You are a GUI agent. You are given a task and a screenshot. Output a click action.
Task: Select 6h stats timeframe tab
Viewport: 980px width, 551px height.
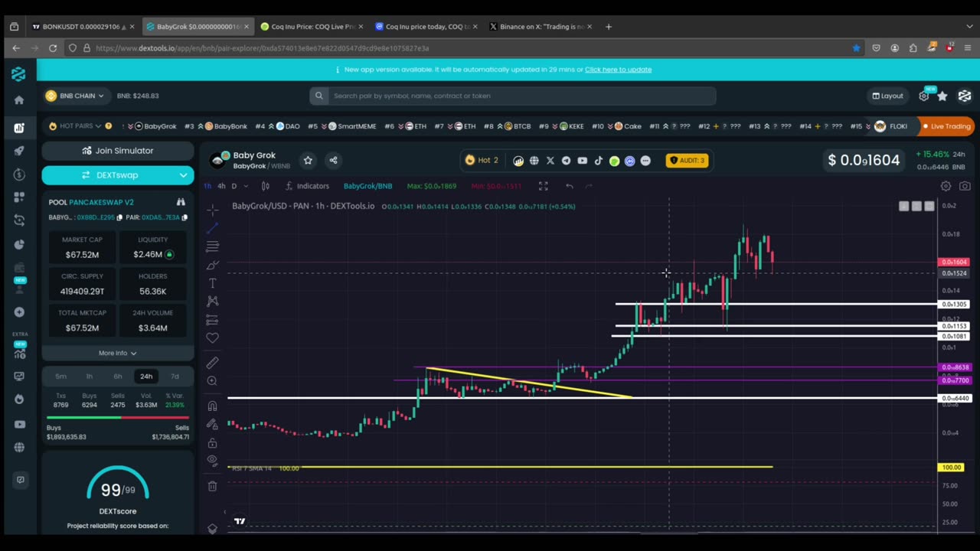click(118, 377)
